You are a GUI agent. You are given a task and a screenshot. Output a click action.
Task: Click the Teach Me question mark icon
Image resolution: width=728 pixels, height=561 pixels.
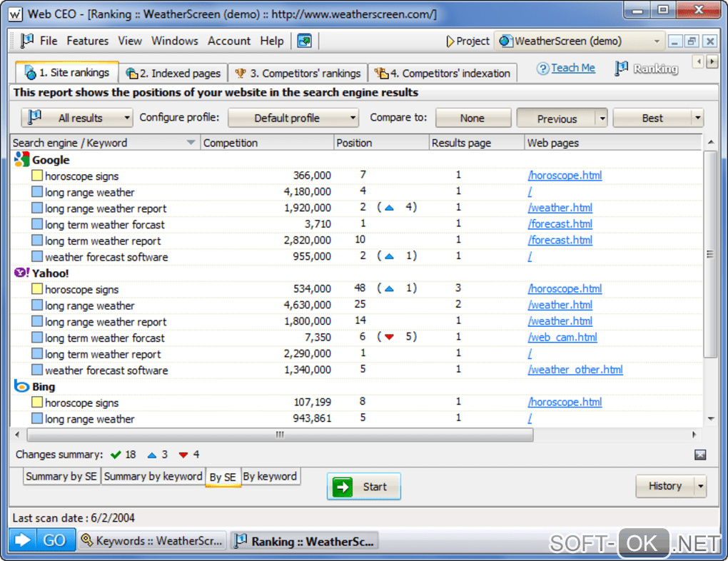(542, 69)
